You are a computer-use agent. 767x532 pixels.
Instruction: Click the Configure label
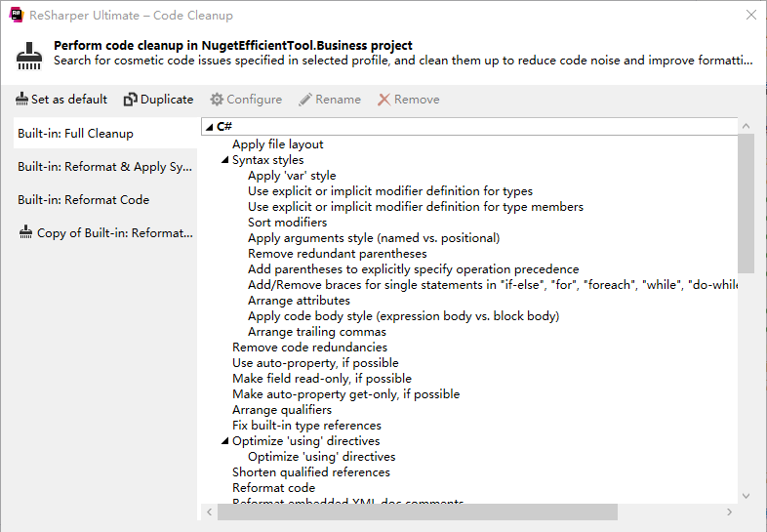tap(255, 100)
